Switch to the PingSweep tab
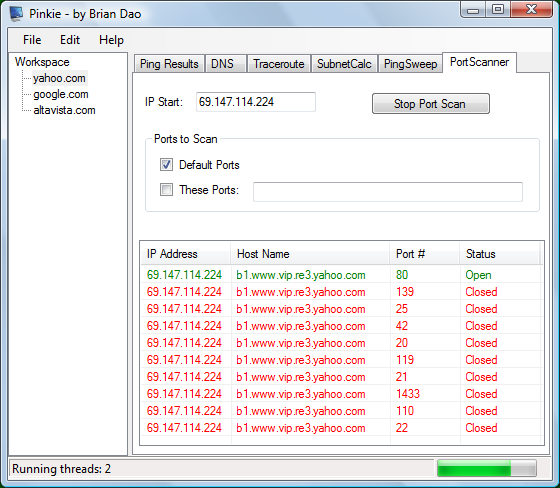560x488 pixels. (410, 64)
